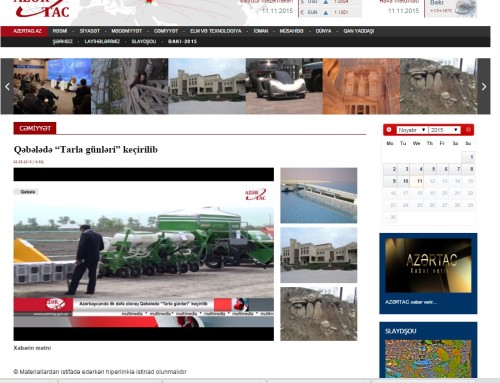Click article title Qəbələdə Tarla günləri keçirilib
This screenshot has width=500, height=383.
(85, 150)
